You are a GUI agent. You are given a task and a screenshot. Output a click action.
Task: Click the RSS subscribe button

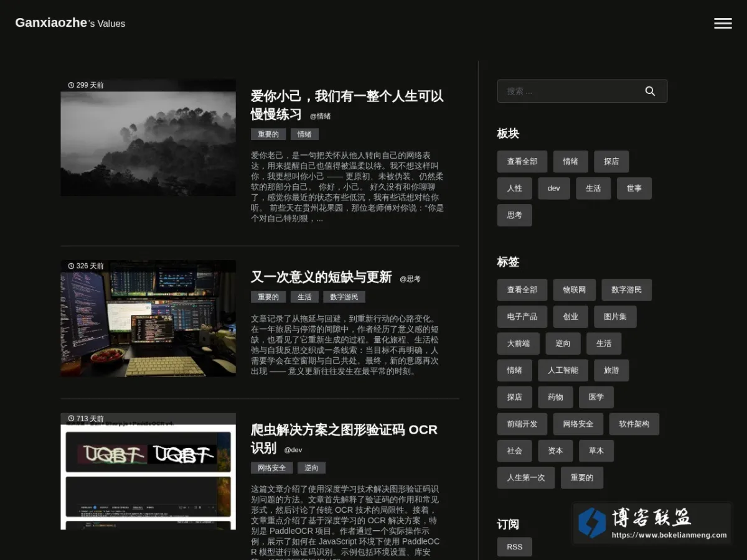(x=515, y=547)
